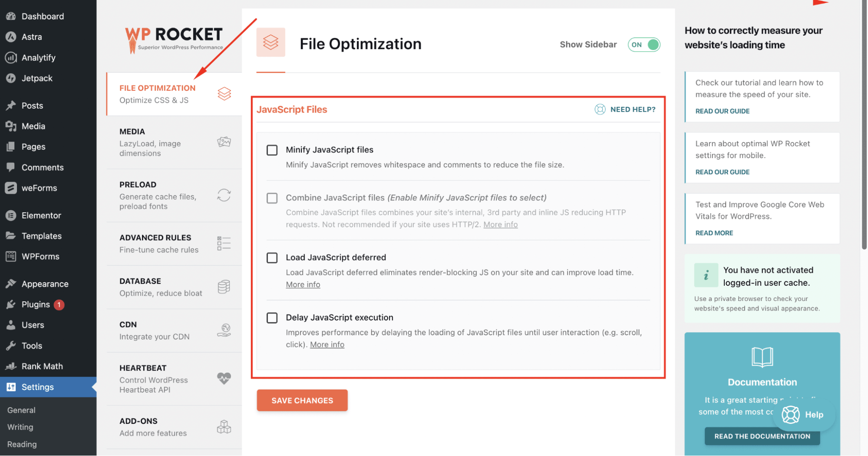The width and height of the screenshot is (868, 456).
Task: Click More info under Load JavaScript deferred
Action: [x=303, y=284]
